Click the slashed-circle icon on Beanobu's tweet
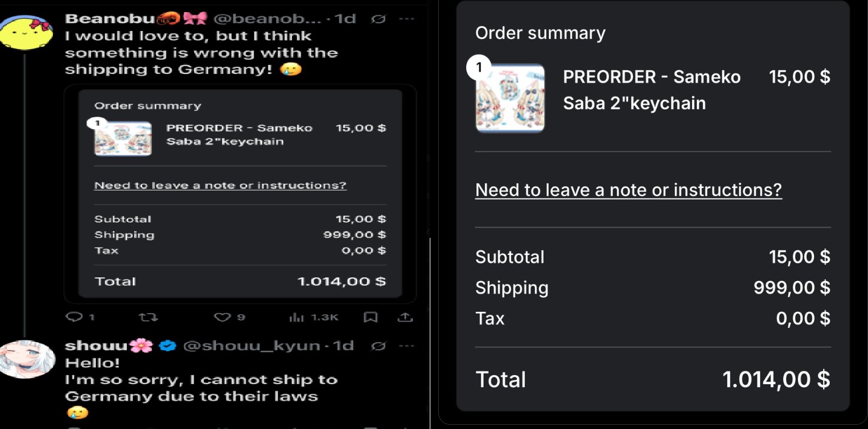 point(378,19)
